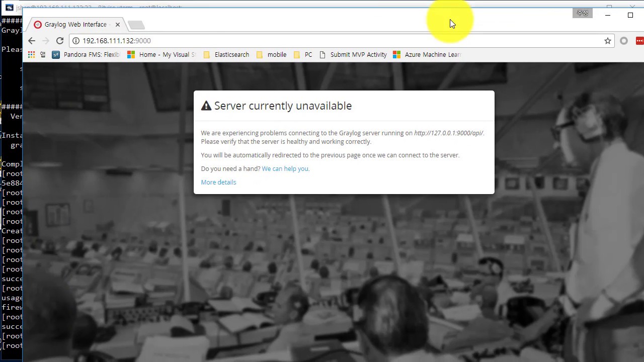This screenshot has height=362, width=644.
Task: Open the Submit MVP Activity bookmark
Action: pyautogui.click(x=353, y=54)
